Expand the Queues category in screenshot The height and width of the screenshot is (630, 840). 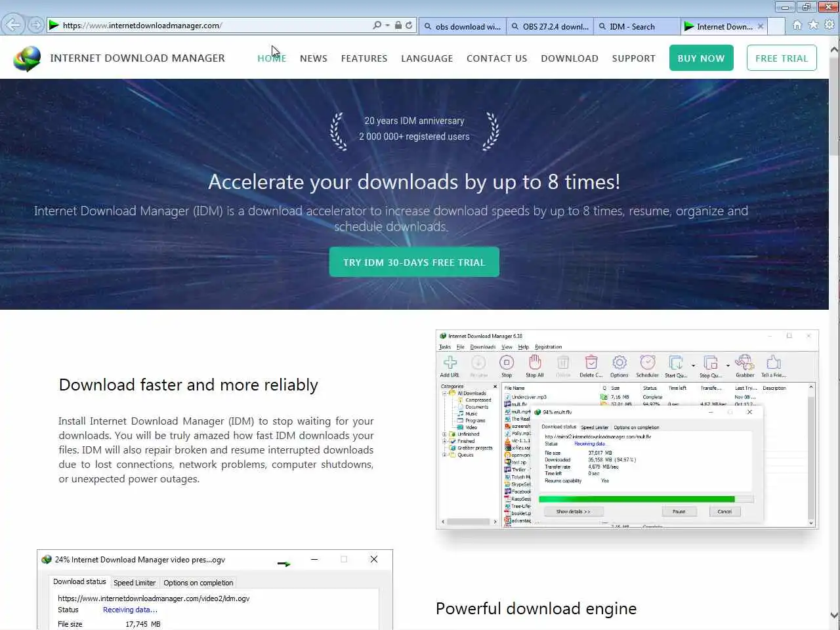point(444,455)
